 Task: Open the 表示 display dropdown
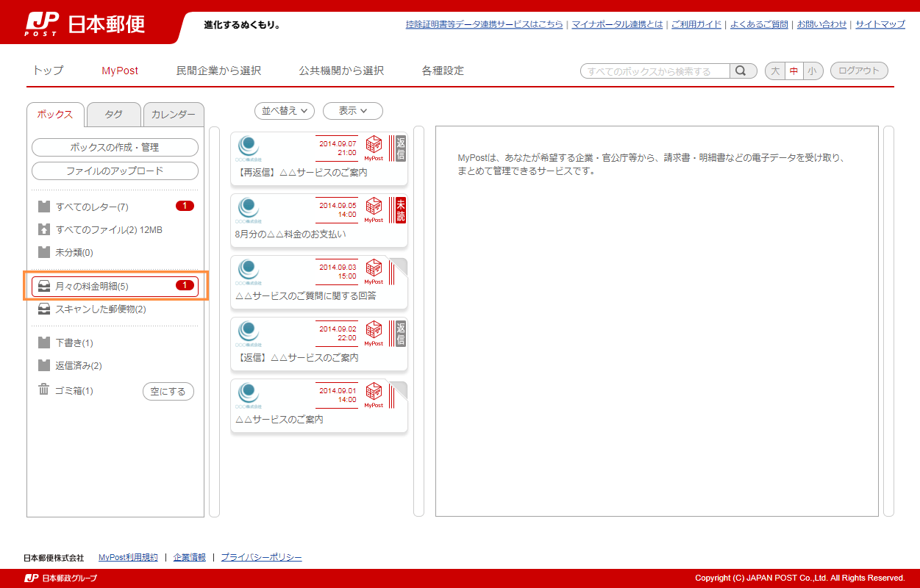tap(353, 111)
